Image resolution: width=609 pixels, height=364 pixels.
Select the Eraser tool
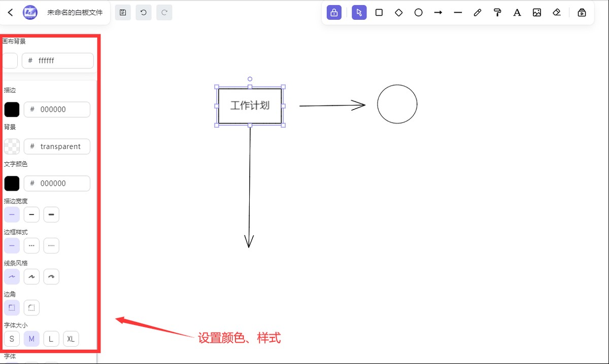(556, 12)
